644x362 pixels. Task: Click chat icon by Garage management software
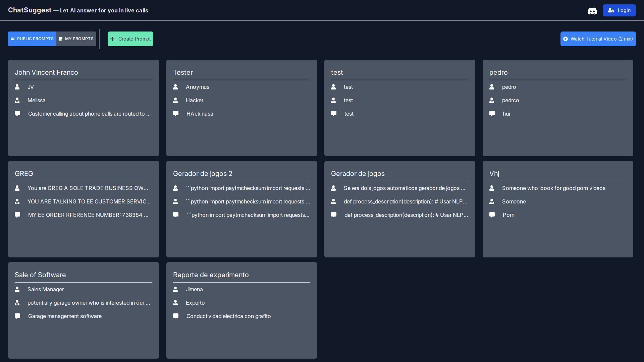17,316
